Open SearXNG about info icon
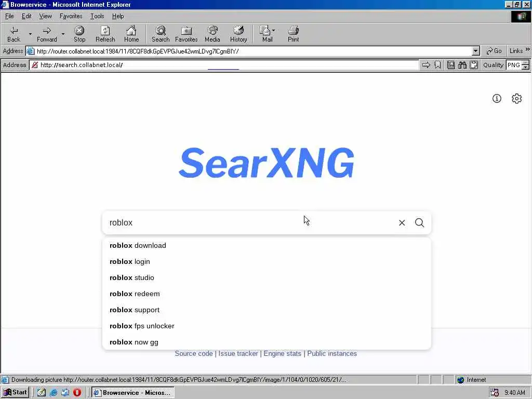The height and width of the screenshot is (399, 532). coord(497,98)
